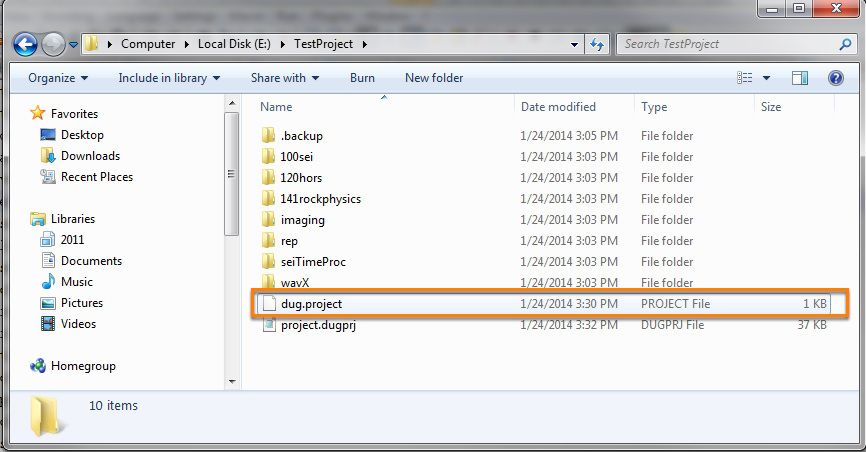Open the Include in library menu
Image resolution: width=866 pixels, height=452 pixels.
coord(169,78)
